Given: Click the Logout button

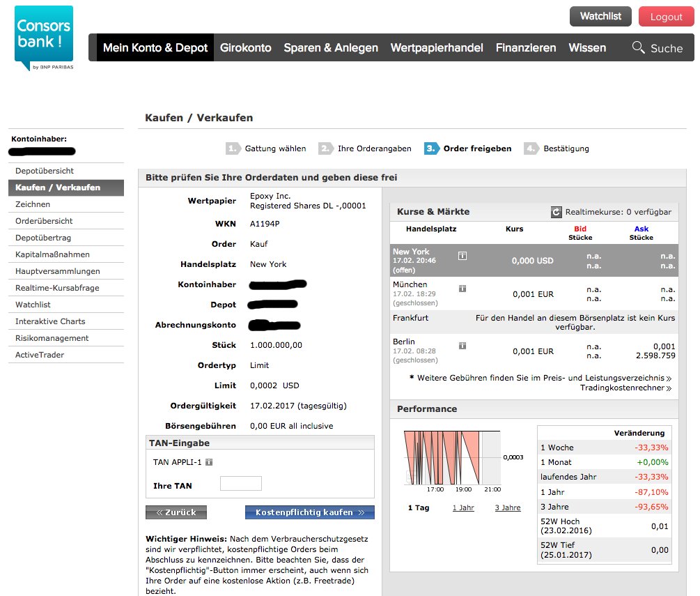Looking at the screenshot, I should point(666,17).
